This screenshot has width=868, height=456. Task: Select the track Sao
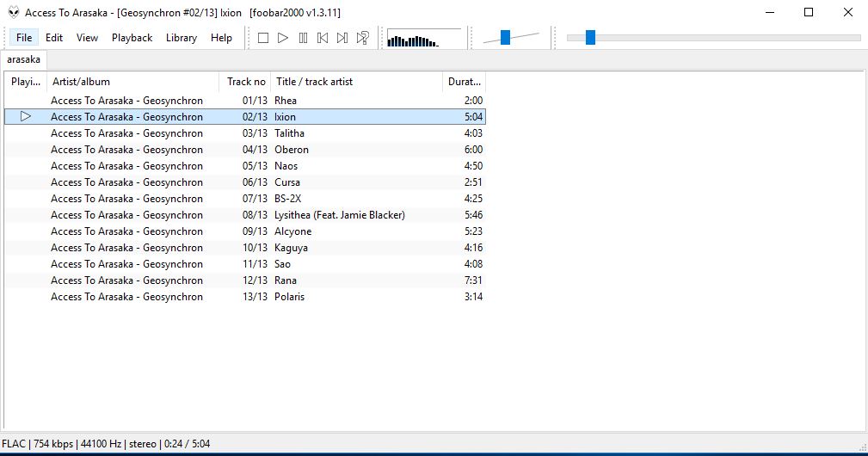[x=244, y=263]
